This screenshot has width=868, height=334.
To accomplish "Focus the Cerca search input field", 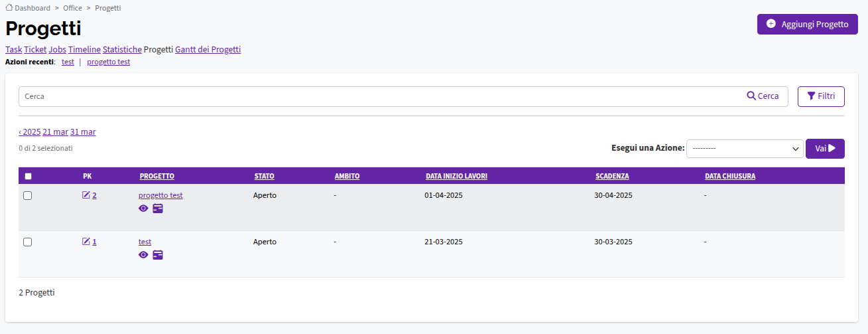I will tap(379, 96).
